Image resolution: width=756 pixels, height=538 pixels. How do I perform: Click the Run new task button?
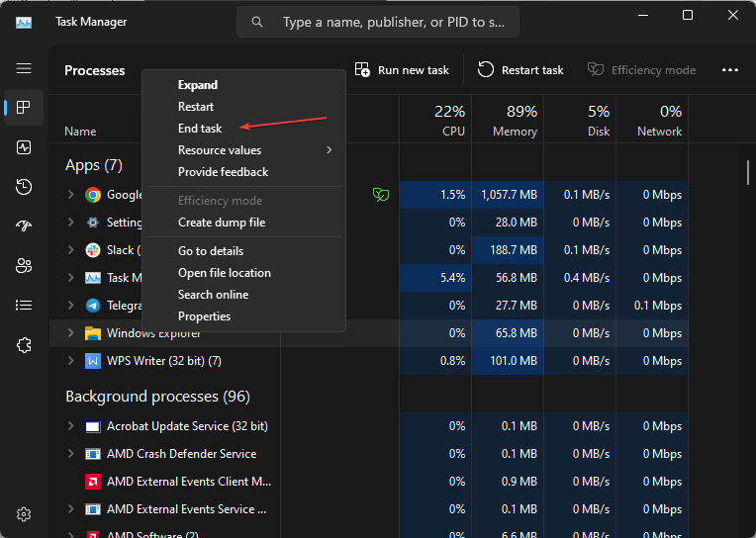[x=402, y=70]
